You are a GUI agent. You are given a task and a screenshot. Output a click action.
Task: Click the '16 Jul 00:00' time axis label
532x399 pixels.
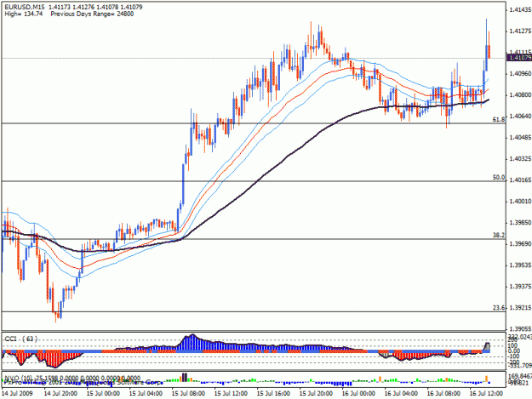pyautogui.click(x=358, y=394)
